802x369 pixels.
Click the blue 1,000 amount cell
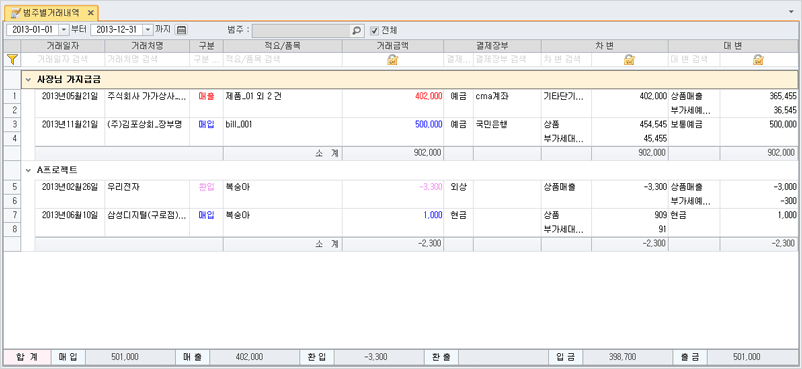393,215
